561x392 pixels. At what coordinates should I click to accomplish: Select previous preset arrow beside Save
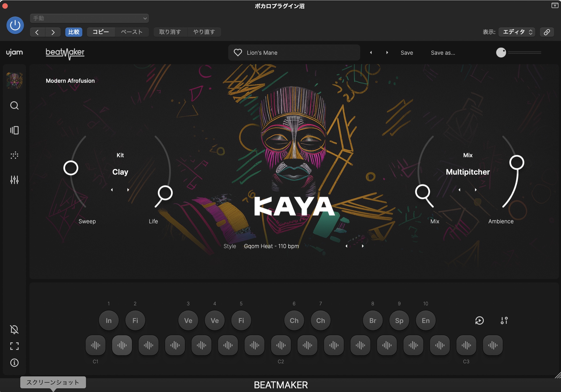click(x=371, y=53)
